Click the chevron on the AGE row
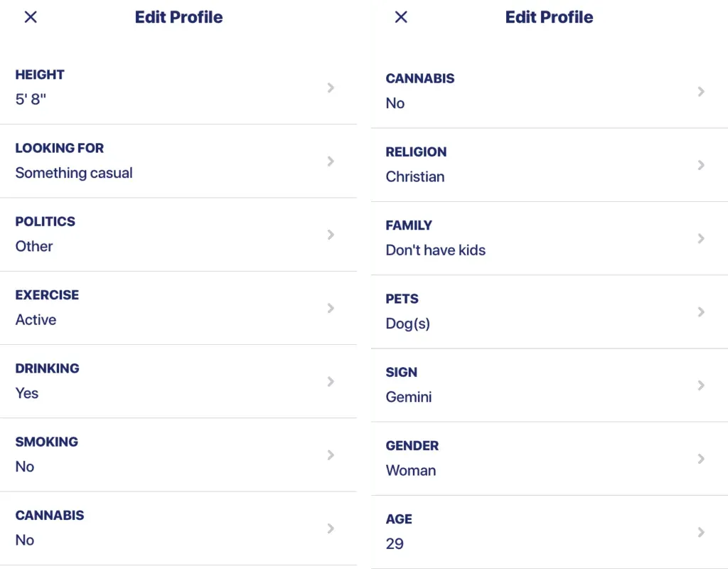This screenshot has height=569, width=728. [x=701, y=532]
